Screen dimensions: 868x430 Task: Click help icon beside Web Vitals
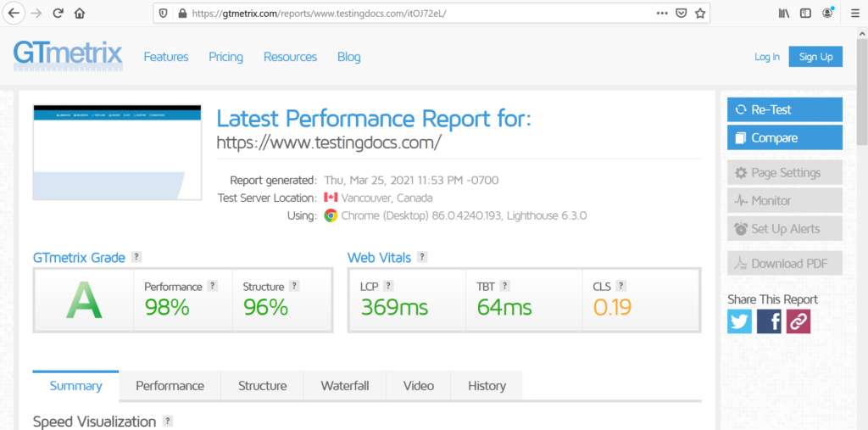tap(422, 257)
